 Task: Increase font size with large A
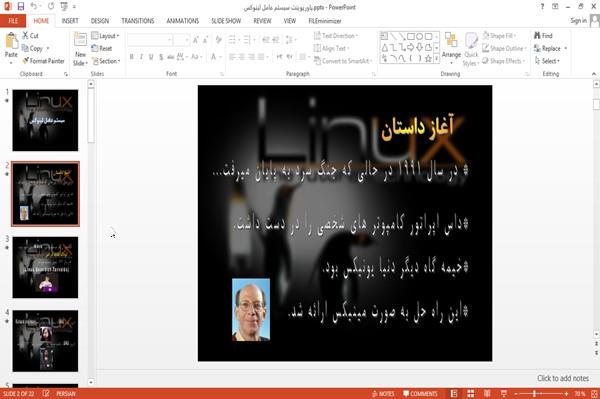coord(196,40)
